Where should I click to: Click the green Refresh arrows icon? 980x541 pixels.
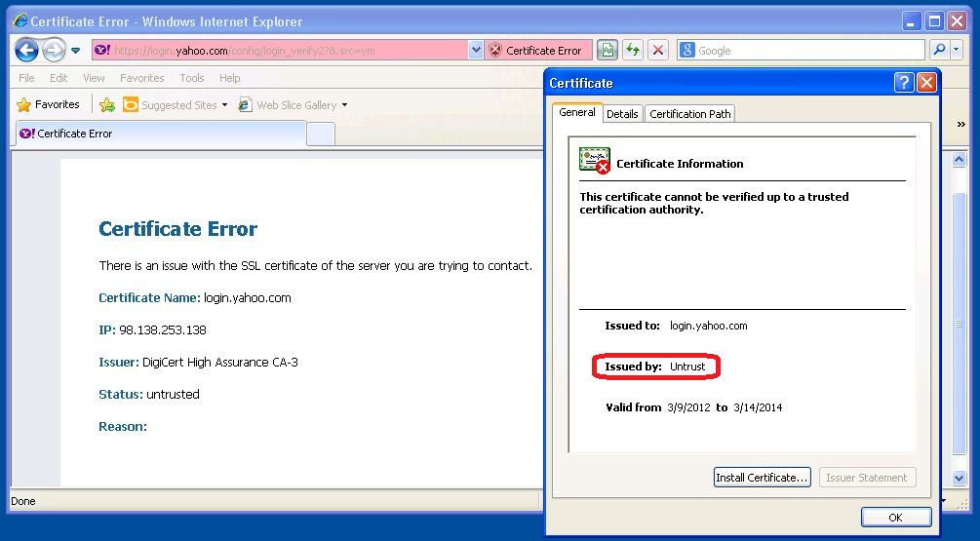(x=633, y=51)
